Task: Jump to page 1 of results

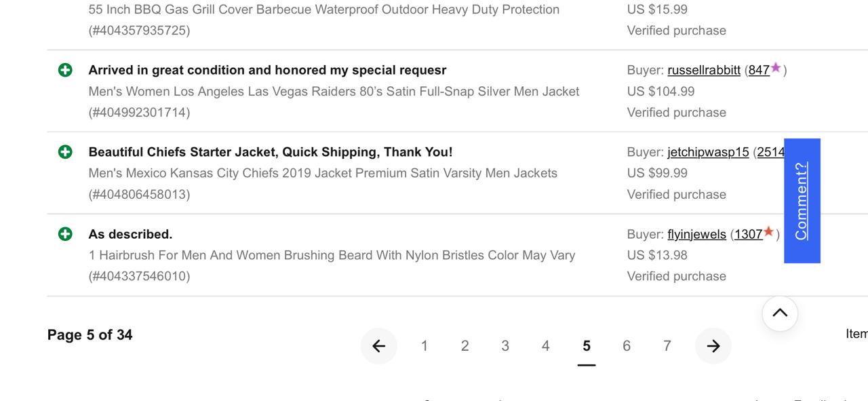Action: click(425, 345)
